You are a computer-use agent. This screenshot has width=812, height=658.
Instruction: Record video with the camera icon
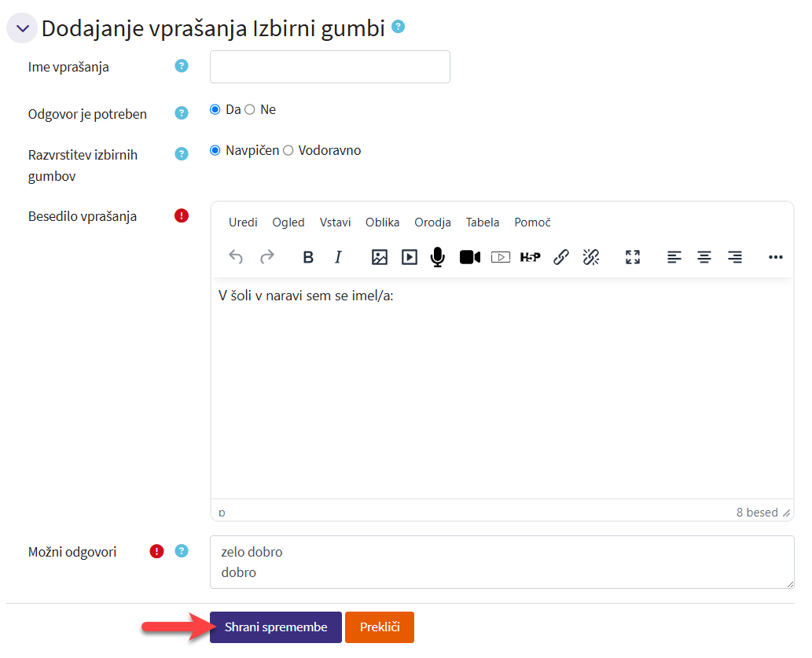[470, 257]
